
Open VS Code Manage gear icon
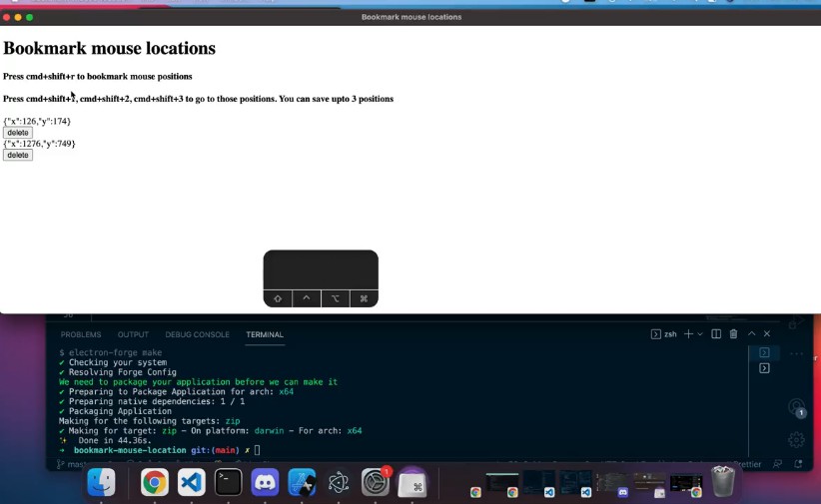[x=796, y=439]
